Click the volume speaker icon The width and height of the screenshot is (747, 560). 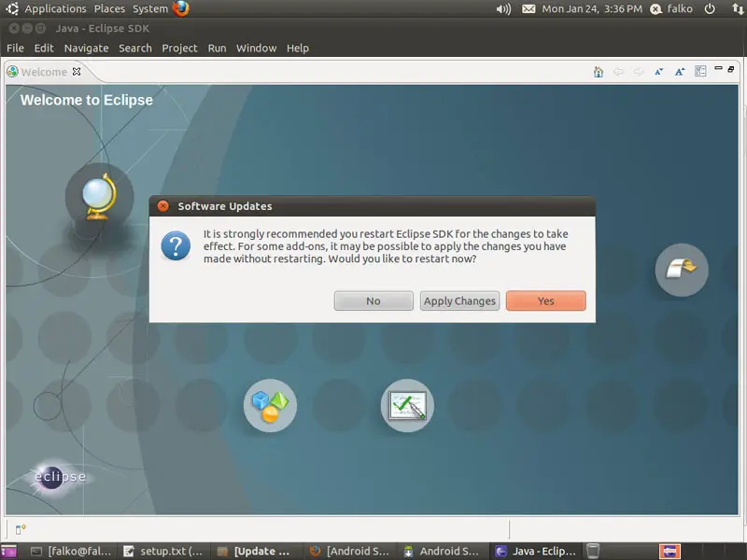pos(504,9)
